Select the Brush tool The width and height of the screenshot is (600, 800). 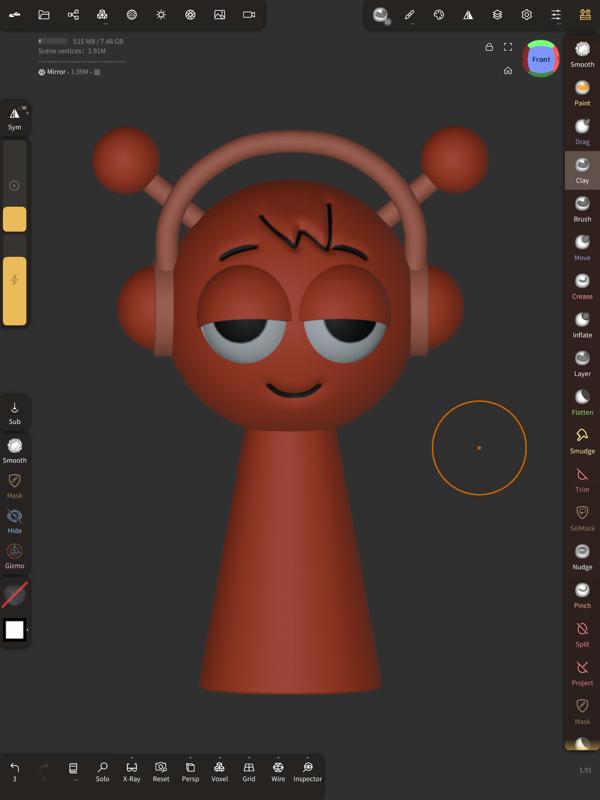582,209
